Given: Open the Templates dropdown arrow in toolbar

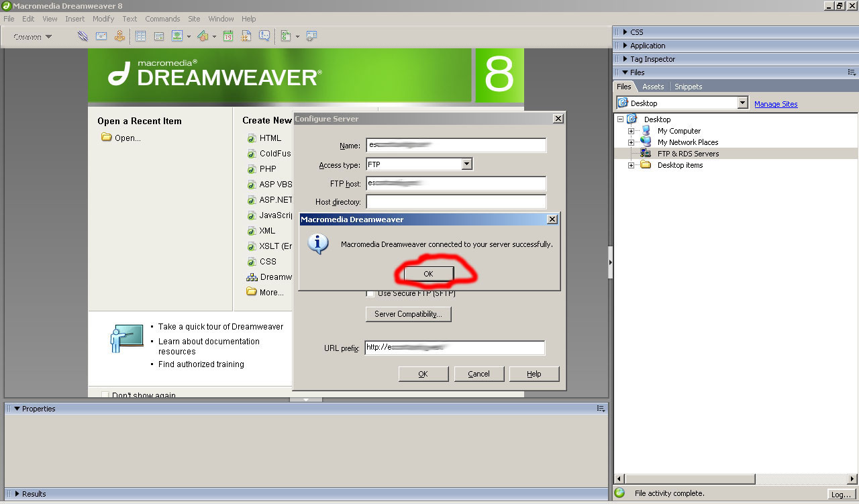Looking at the screenshot, I should 297,37.
